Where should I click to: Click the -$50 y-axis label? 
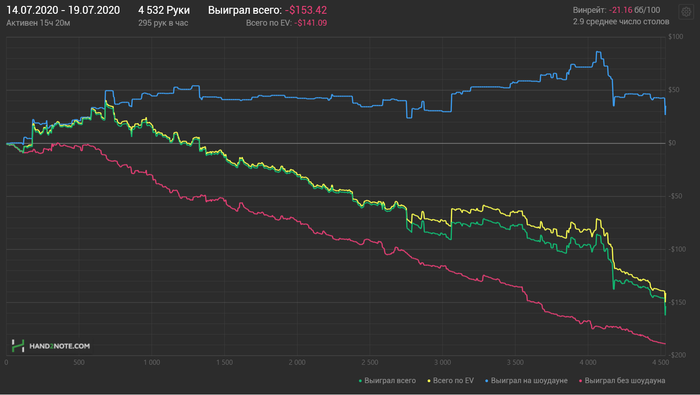pyautogui.click(x=675, y=196)
